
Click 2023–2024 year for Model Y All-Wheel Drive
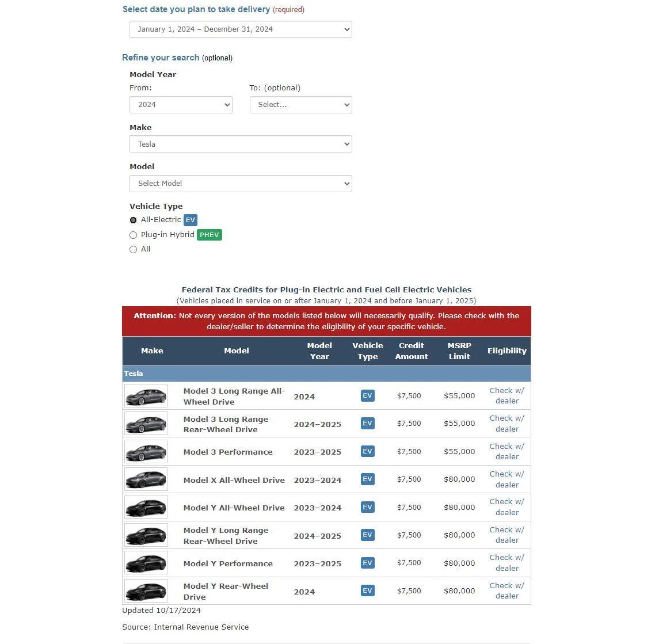(318, 508)
